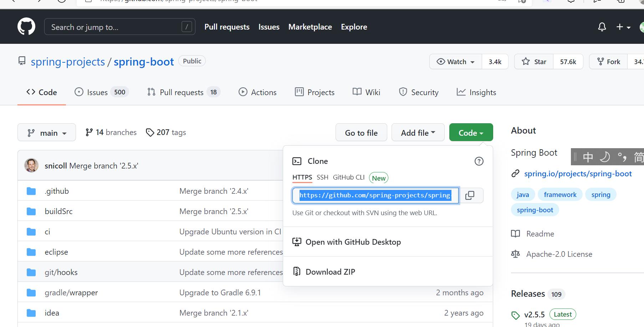The height and width of the screenshot is (327, 644).
Task: Click the java topic tag
Action: click(523, 194)
